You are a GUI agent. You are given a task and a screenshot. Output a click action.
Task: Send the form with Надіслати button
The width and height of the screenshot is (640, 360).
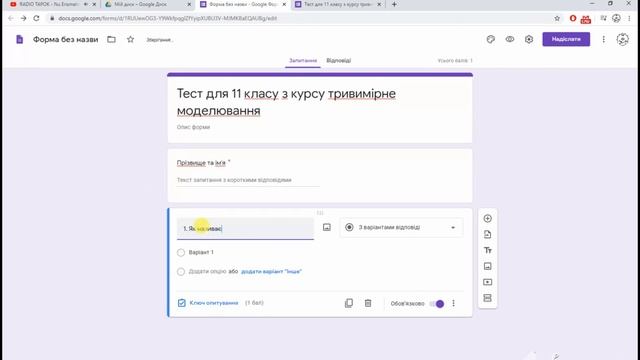click(566, 39)
